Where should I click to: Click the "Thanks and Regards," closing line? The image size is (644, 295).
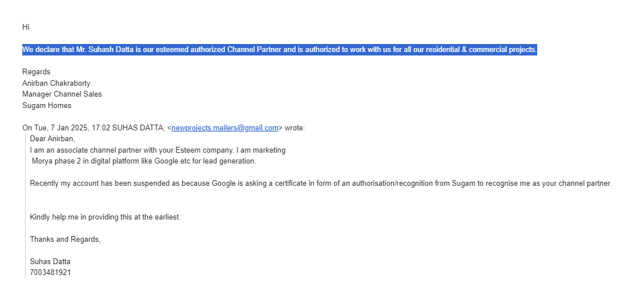tap(65, 240)
